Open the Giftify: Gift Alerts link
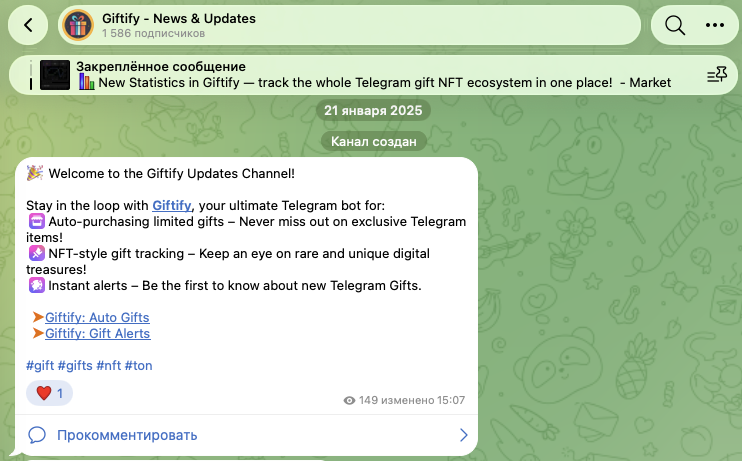 tap(97, 333)
